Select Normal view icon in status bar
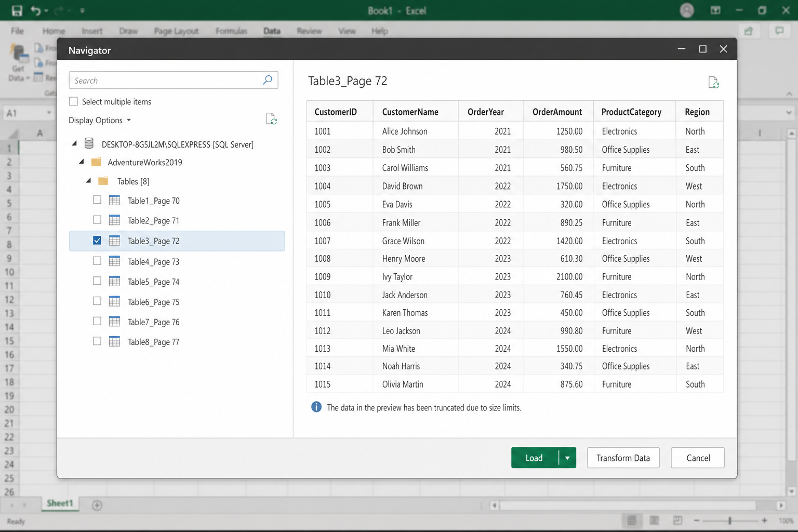The image size is (798, 532). pos(632,520)
